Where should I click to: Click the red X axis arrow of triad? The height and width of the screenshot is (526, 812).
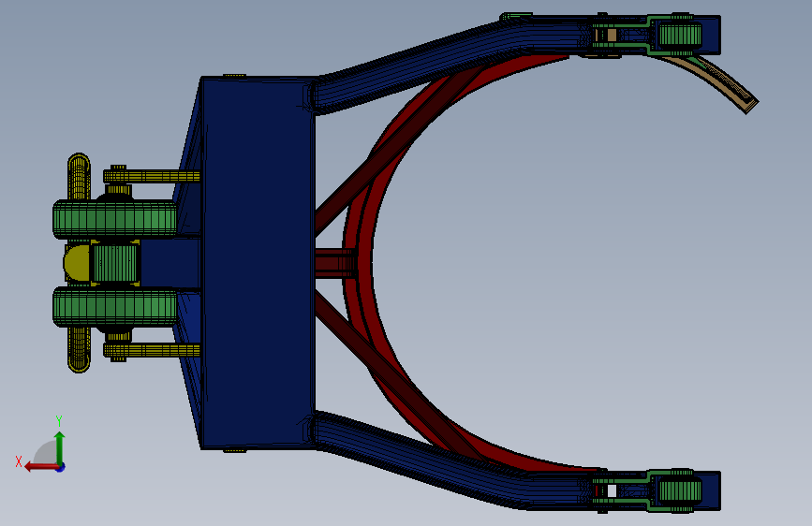[x=40, y=467]
